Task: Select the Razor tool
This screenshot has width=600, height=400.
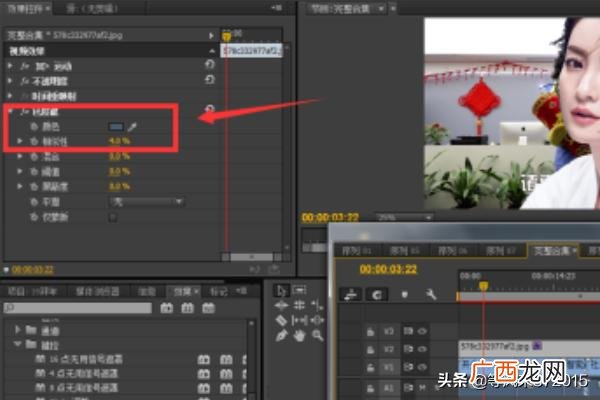Action: 281,320
